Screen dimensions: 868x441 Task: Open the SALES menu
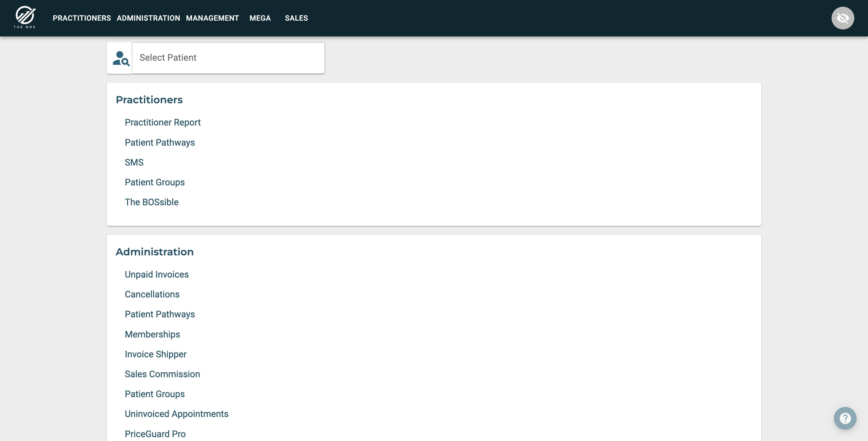296,18
